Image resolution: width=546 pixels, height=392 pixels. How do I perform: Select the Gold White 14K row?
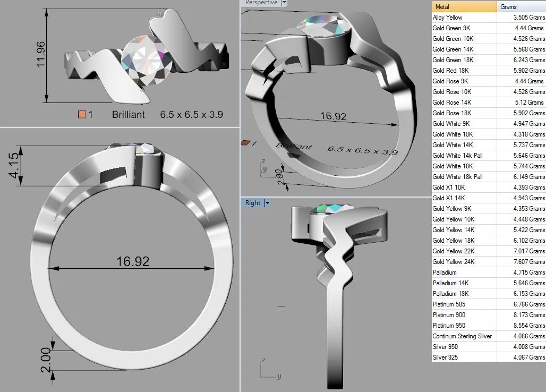pyautogui.click(x=489, y=145)
